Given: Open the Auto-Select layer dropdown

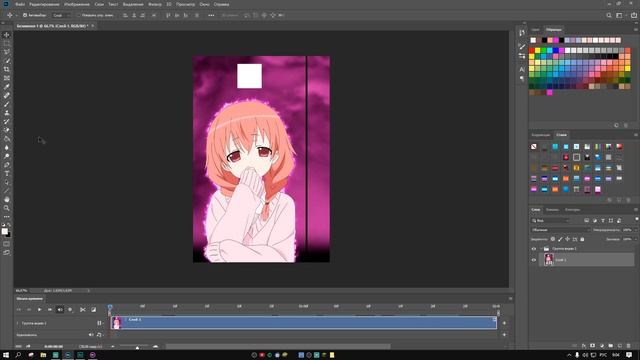Looking at the screenshot, I should coord(62,16).
